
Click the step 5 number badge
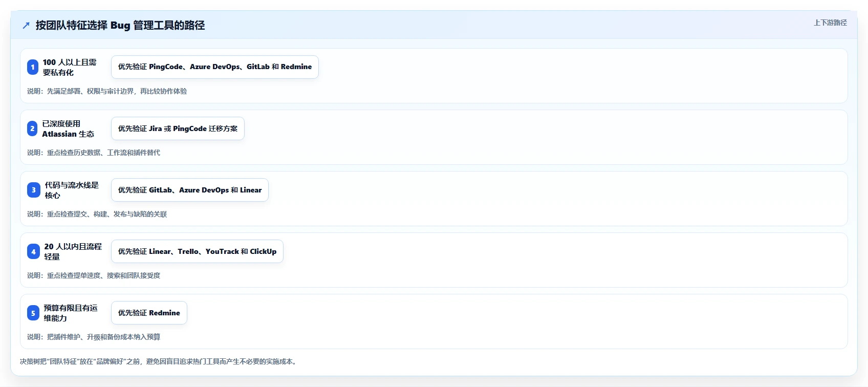click(33, 313)
